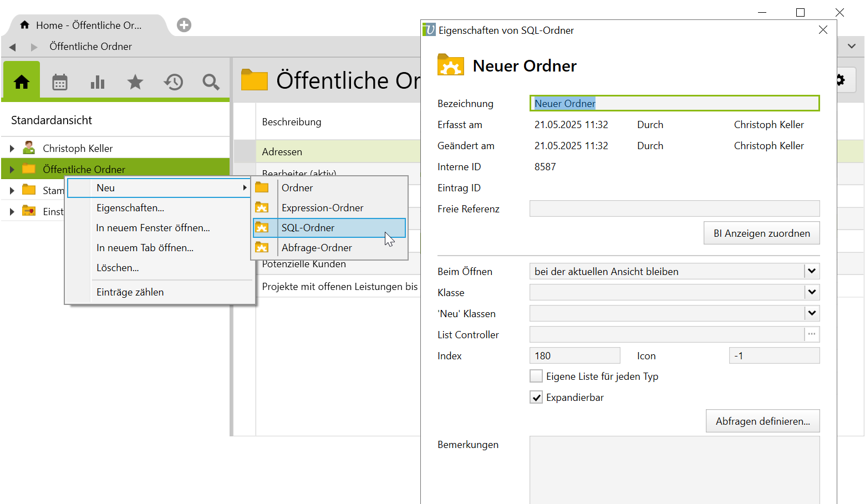Click the Home icon in the toolbar
Screen dimensions: 865x504
point(22,82)
